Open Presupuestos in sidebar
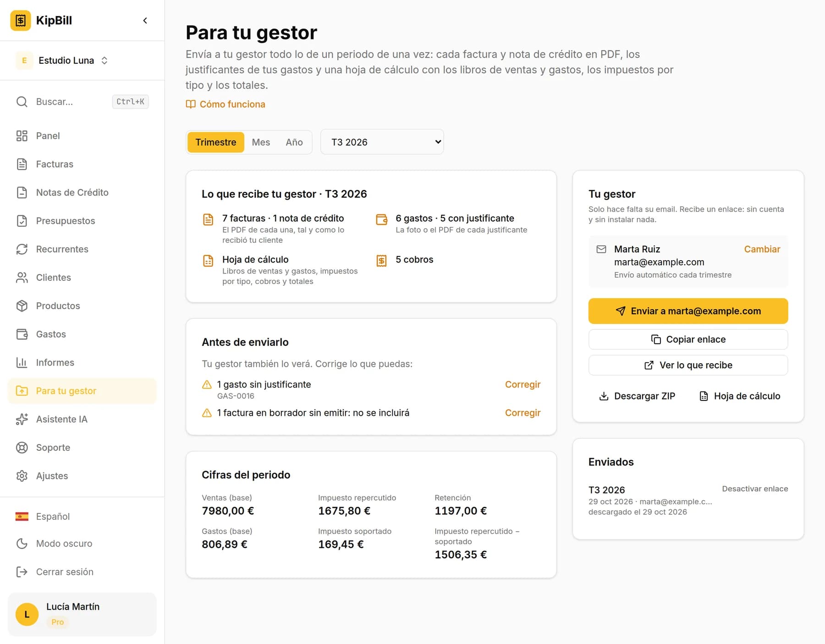The height and width of the screenshot is (644, 825). (x=82, y=221)
